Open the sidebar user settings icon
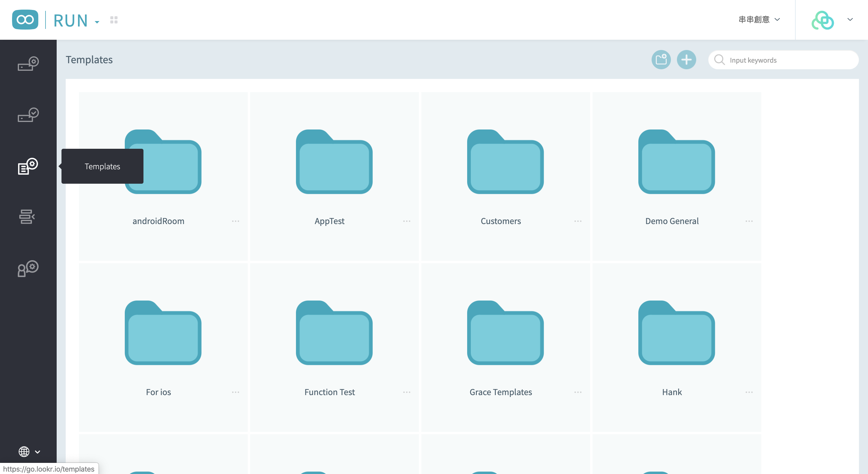Image resolution: width=868 pixels, height=474 pixels. coord(28,268)
